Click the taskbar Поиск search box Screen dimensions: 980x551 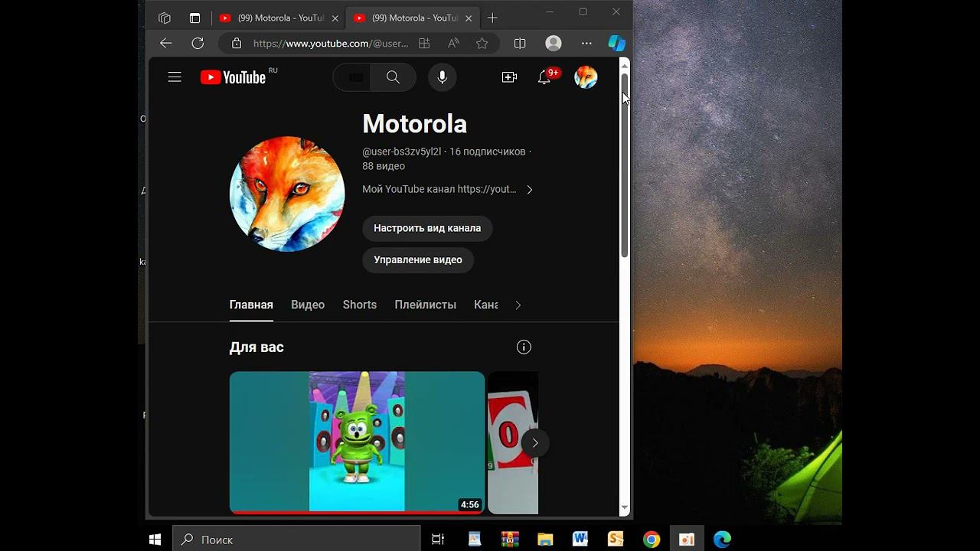[296, 540]
